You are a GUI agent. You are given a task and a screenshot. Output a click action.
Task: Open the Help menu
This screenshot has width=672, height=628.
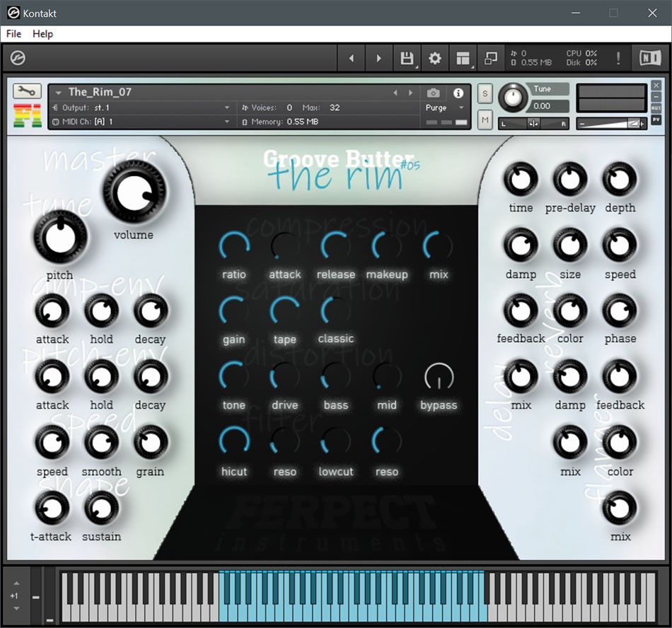tap(43, 34)
